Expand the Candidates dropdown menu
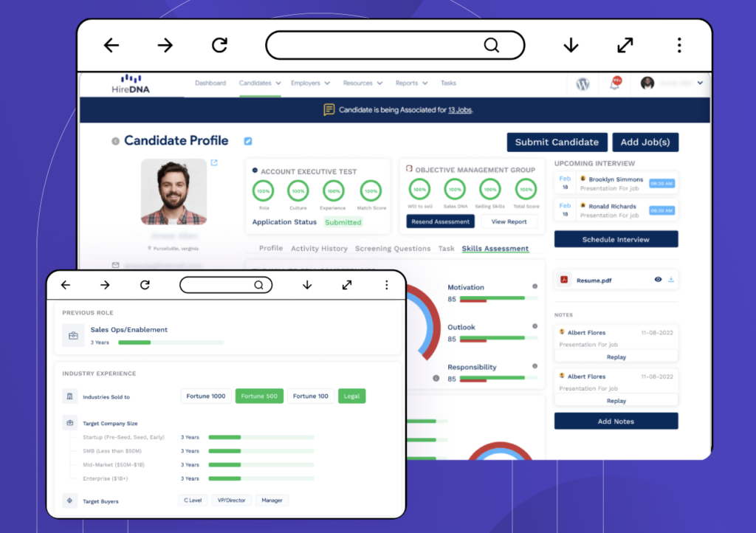 tap(260, 83)
